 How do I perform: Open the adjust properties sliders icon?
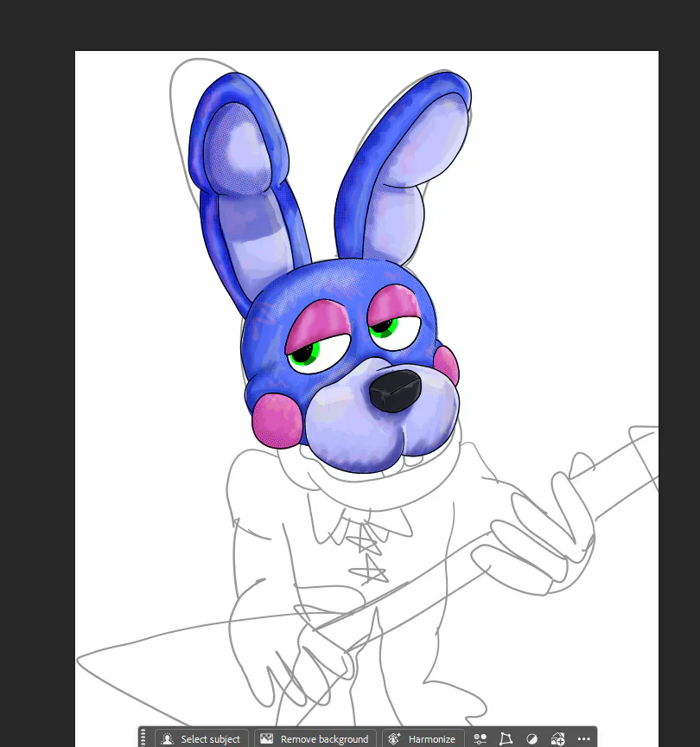click(480, 739)
